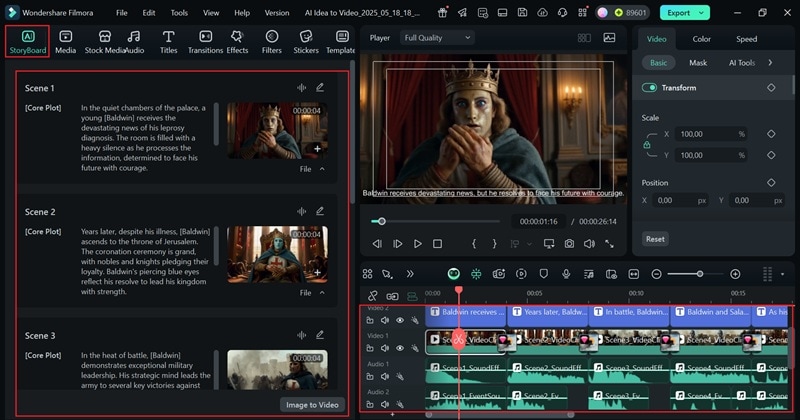Collapse the File expander under Scene 1
This screenshot has height=420, width=800.
pyautogui.click(x=322, y=169)
